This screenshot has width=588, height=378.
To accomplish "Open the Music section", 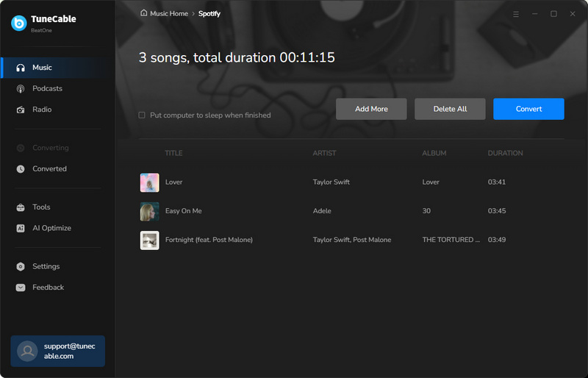I will 58,68.
